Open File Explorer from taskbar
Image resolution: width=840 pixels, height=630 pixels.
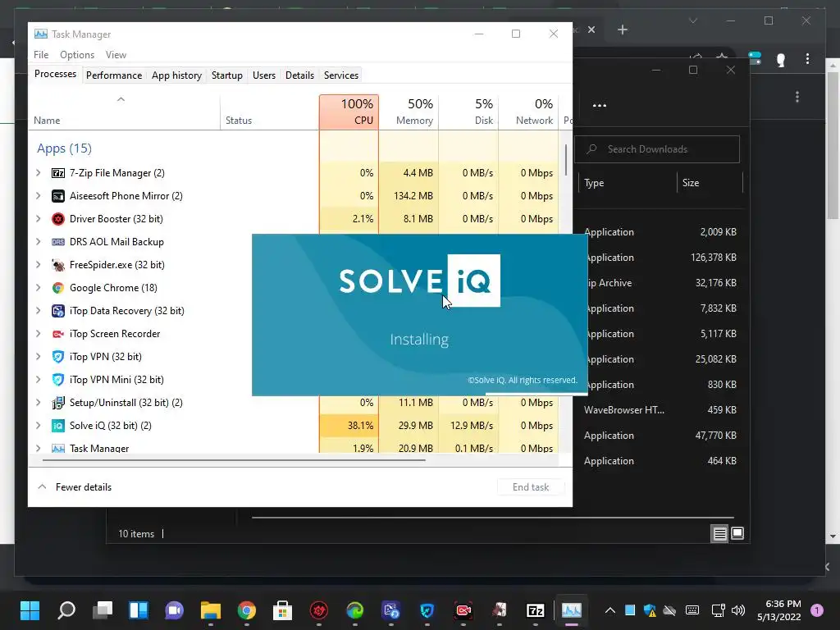211,610
